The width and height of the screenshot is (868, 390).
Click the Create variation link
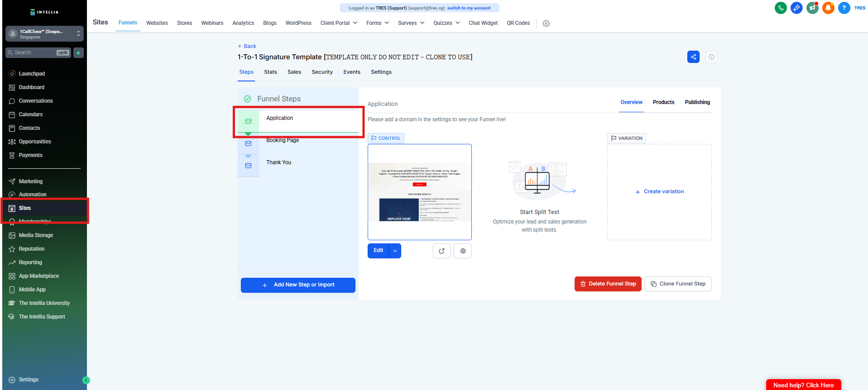coord(660,192)
